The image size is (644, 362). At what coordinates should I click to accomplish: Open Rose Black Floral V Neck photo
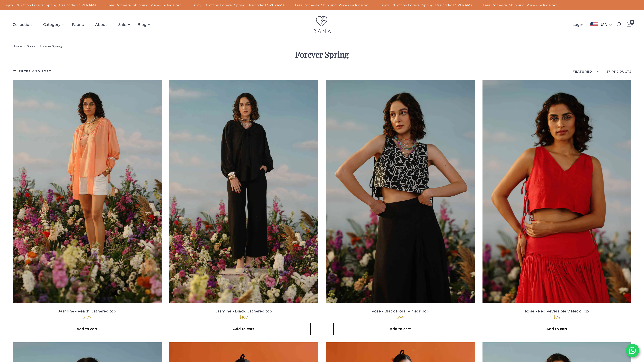coord(400,192)
